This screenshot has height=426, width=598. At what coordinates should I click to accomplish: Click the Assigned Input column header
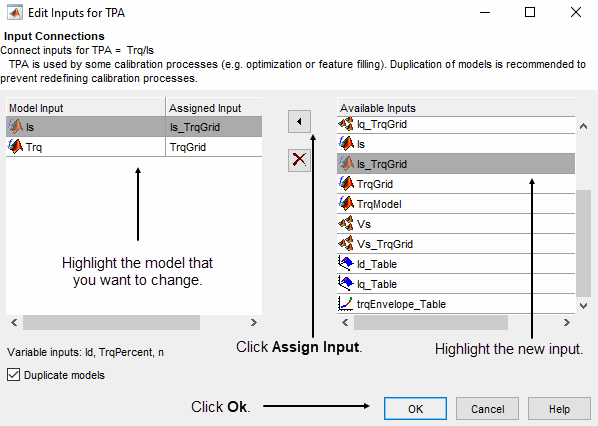[214, 108]
